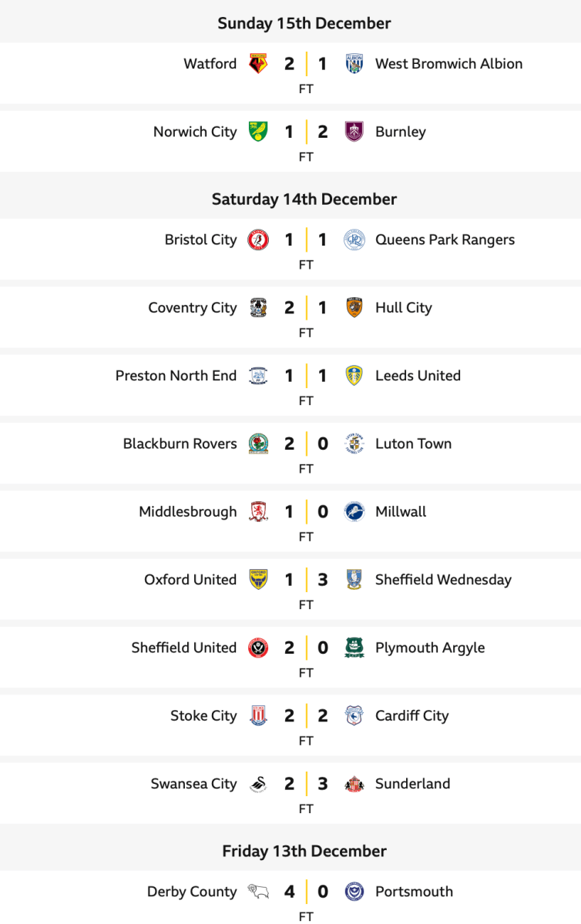Screen dimensions: 581x924
Task: Open the Derby County team link
Action: [x=192, y=892]
